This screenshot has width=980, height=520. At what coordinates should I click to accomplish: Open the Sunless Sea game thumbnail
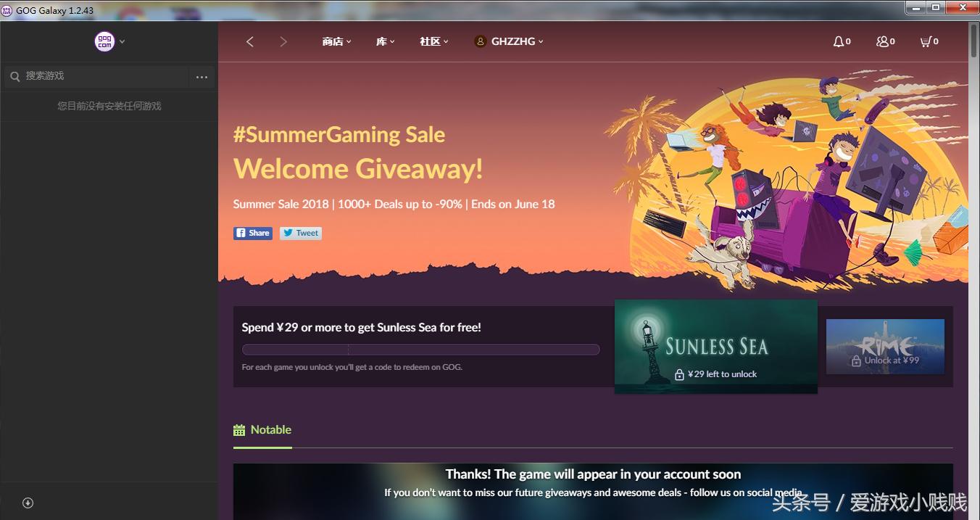click(716, 347)
